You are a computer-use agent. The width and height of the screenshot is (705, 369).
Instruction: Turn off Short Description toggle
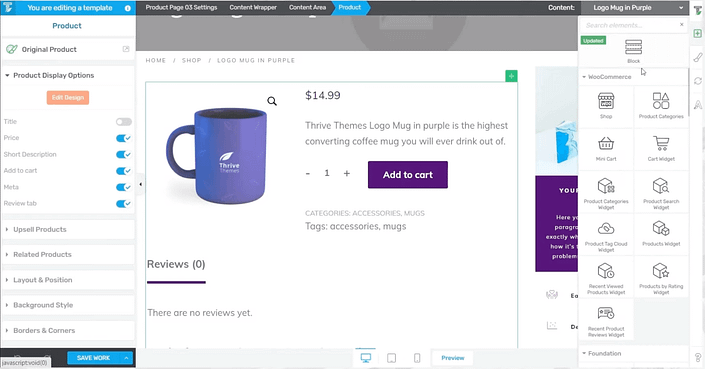[123, 155]
